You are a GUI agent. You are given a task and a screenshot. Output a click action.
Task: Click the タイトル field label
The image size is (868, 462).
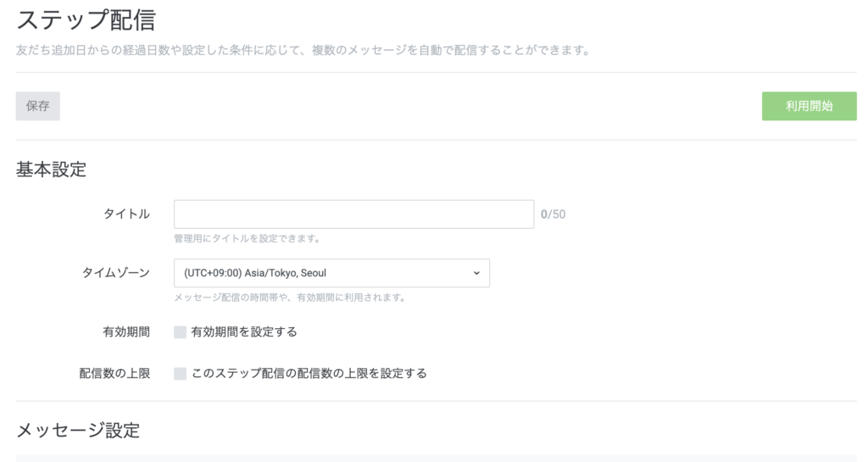click(x=126, y=214)
